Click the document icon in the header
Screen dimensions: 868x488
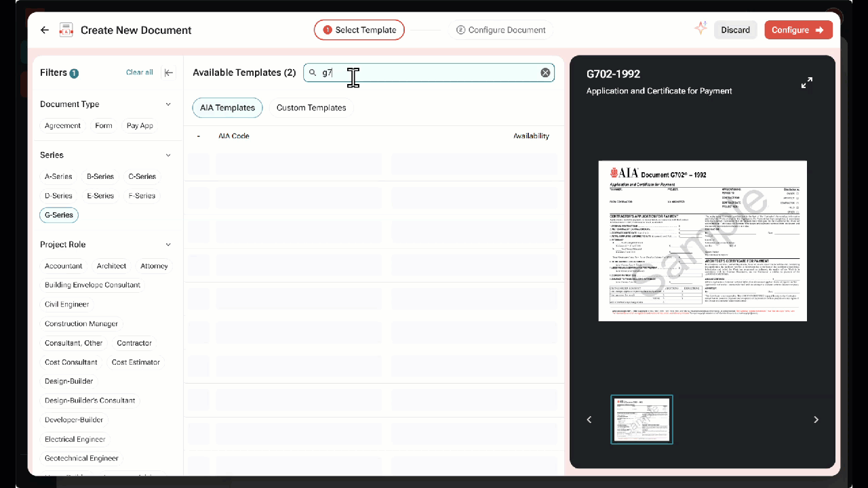[66, 30]
